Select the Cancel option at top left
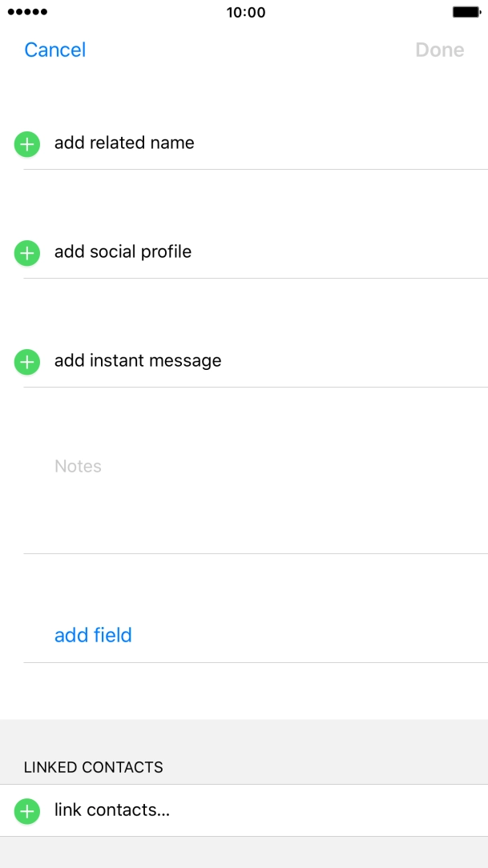Screen dimensions: 488x868 click(x=54, y=50)
